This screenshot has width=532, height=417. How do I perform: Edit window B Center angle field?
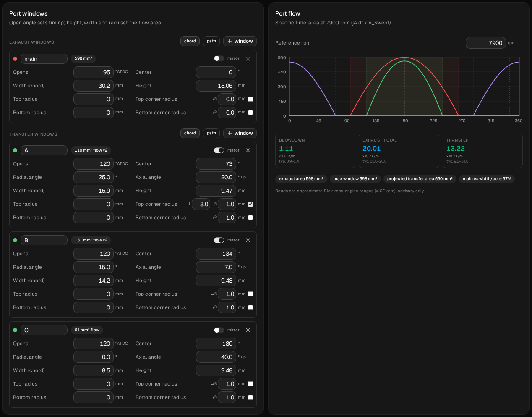pyautogui.click(x=216, y=254)
